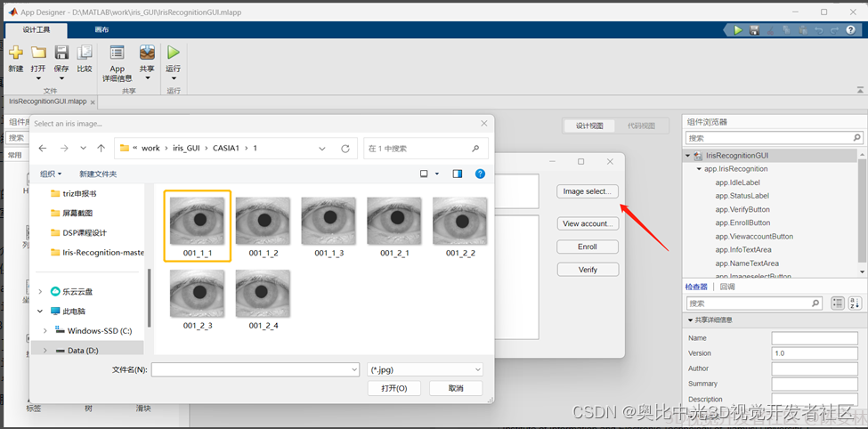Collapse the 共享详细信息 section
The height and width of the screenshot is (429, 868).
(690, 320)
